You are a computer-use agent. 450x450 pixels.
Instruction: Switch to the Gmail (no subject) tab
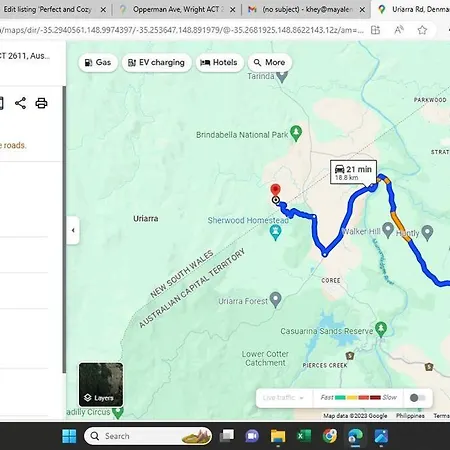[306, 10]
